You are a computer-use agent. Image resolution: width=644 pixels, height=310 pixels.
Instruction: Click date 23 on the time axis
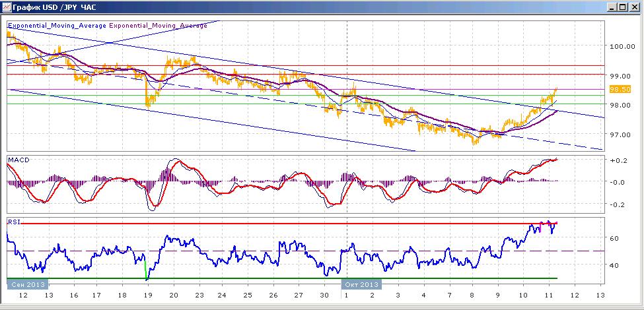coord(199,295)
